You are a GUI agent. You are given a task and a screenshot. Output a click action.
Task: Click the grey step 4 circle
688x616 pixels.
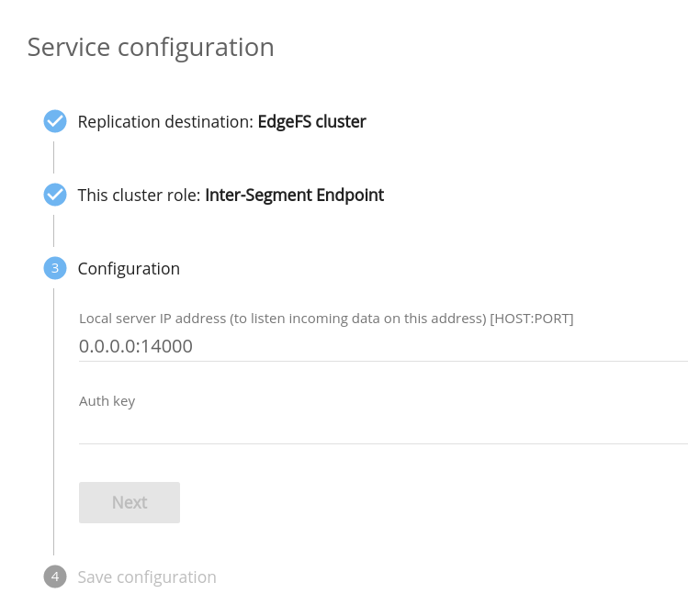point(55,577)
